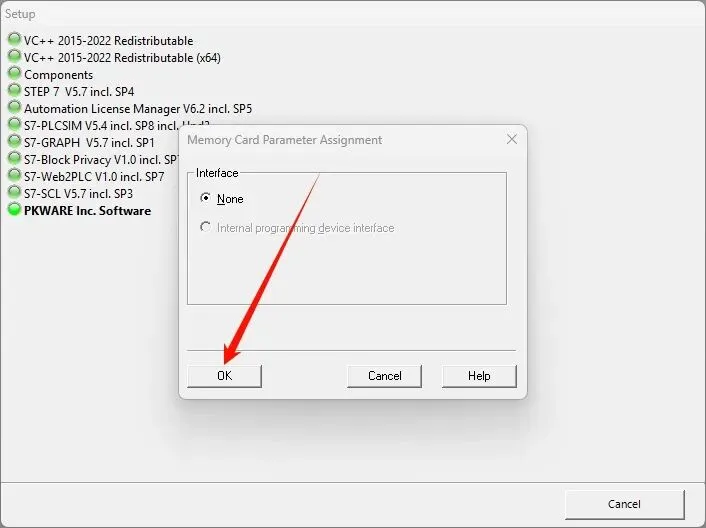
Task: Open Help for Memory Card Parameter Assignment
Action: [479, 376]
